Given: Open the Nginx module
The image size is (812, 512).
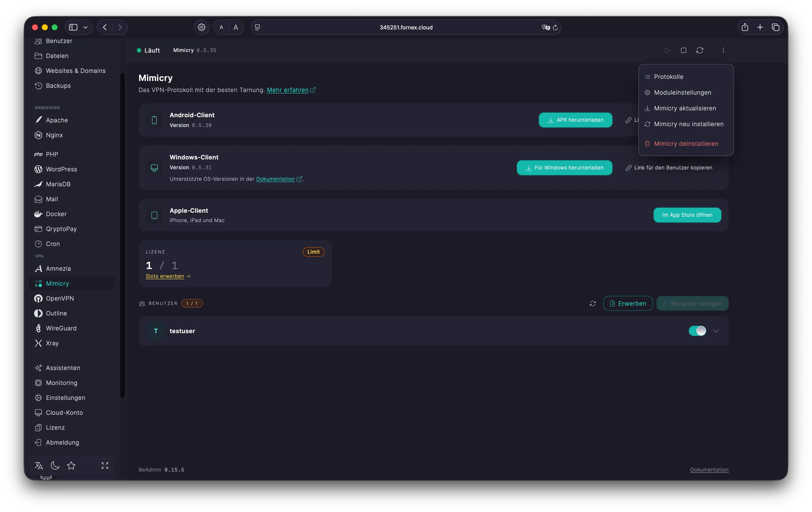Looking at the screenshot, I should [49, 135].
